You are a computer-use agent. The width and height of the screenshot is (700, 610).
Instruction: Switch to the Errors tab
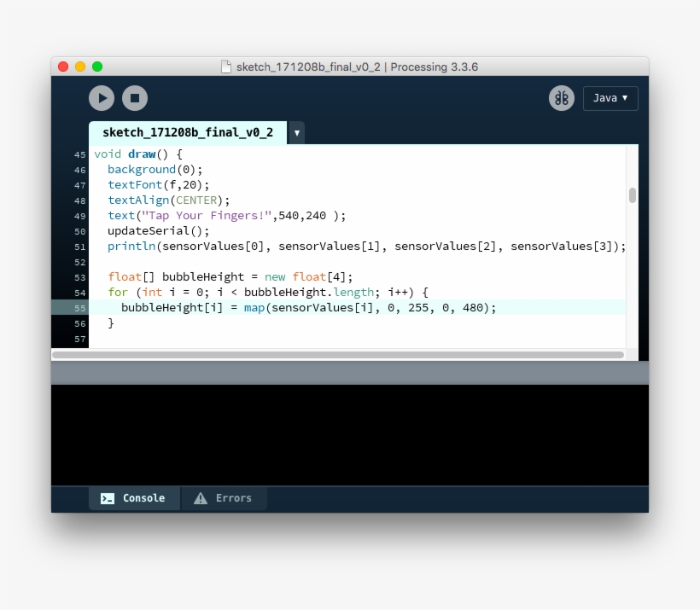click(235, 497)
